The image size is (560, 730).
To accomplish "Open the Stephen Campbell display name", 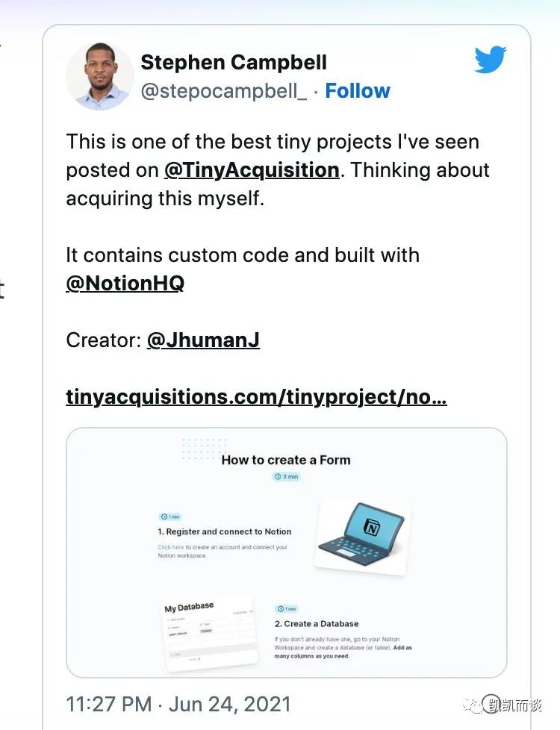I will [234, 63].
